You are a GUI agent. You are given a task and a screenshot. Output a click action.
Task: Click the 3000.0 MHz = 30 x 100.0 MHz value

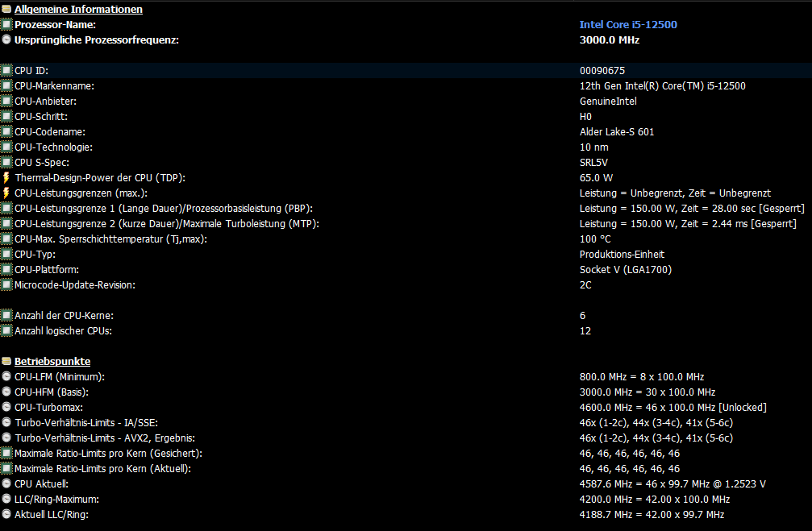648,392
